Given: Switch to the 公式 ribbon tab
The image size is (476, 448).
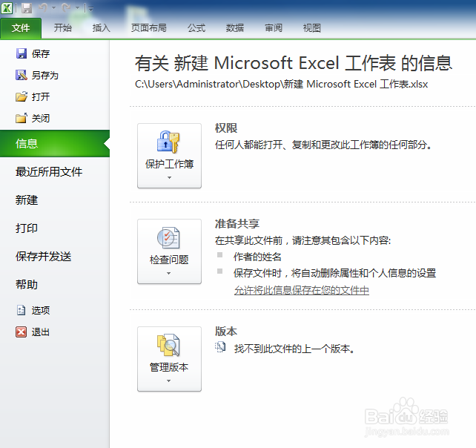Looking at the screenshot, I should point(196,28).
